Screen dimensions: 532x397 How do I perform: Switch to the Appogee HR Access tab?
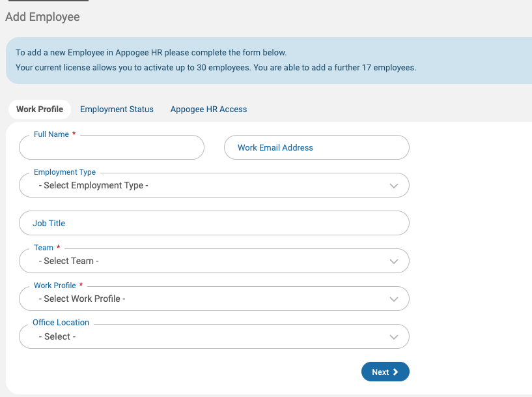(x=208, y=109)
